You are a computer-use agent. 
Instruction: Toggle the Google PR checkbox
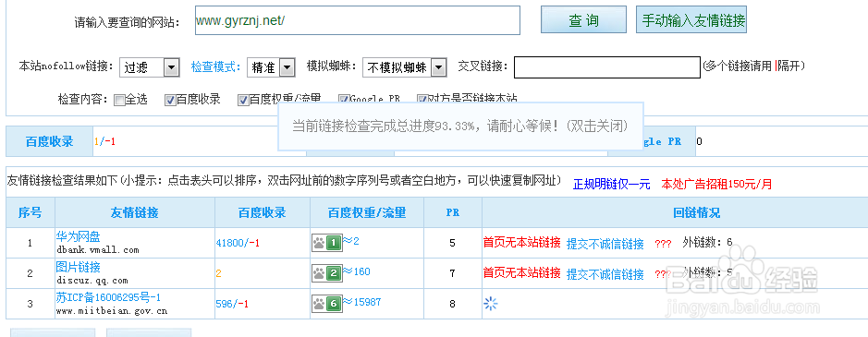[x=344, y=100]
